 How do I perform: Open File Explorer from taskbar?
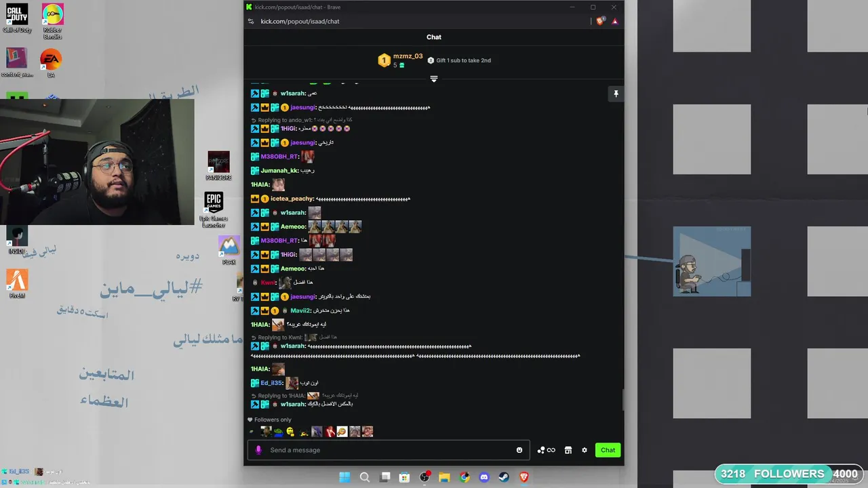[445, 477]
